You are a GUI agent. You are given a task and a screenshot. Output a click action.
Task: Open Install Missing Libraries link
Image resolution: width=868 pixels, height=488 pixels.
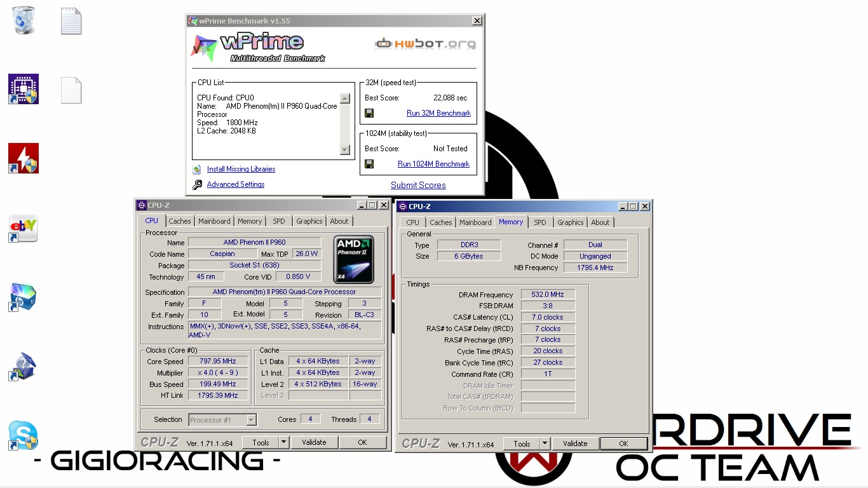coord(241,169)
